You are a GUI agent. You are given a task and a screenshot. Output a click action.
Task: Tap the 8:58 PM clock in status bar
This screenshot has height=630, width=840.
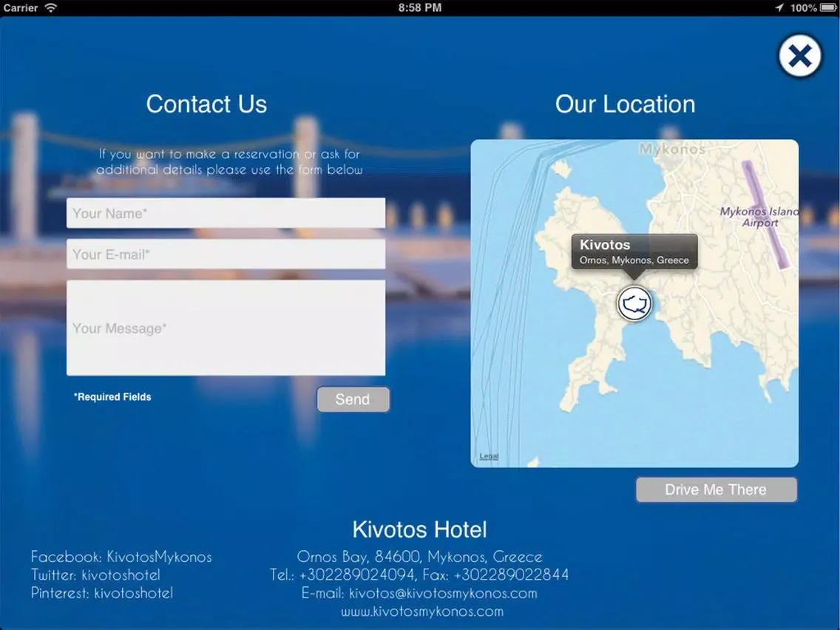(x=420, y=7)
